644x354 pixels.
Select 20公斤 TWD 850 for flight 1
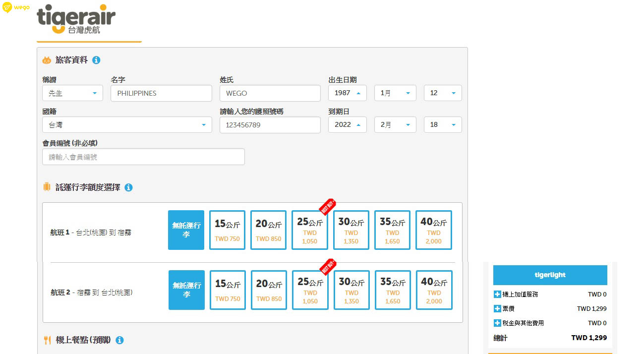coord(268,230)
